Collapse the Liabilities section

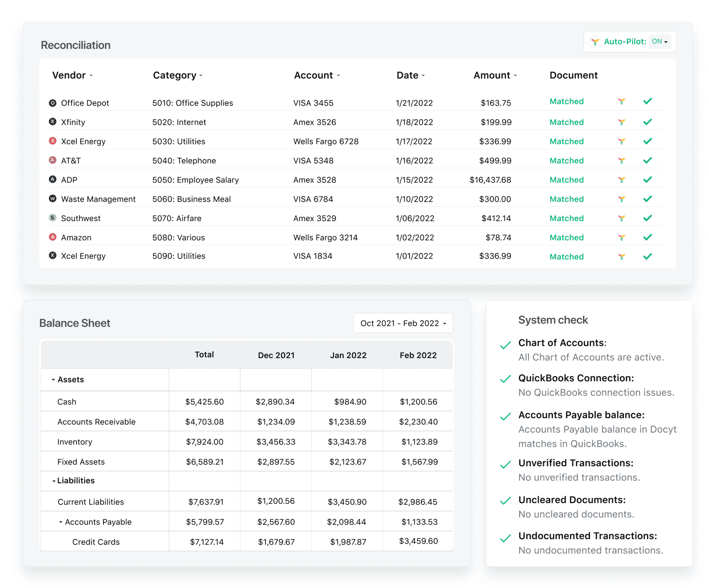[54, 481]
